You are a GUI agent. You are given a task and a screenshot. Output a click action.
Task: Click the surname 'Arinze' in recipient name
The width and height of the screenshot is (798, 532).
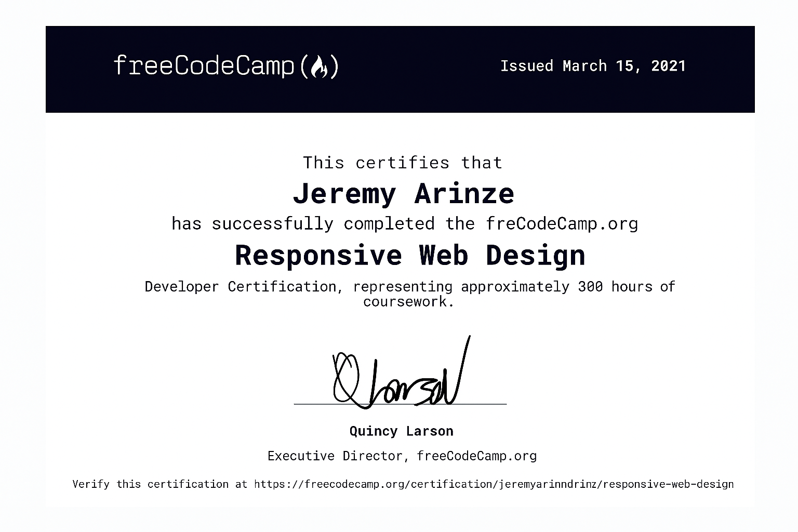tap(464, 194)
